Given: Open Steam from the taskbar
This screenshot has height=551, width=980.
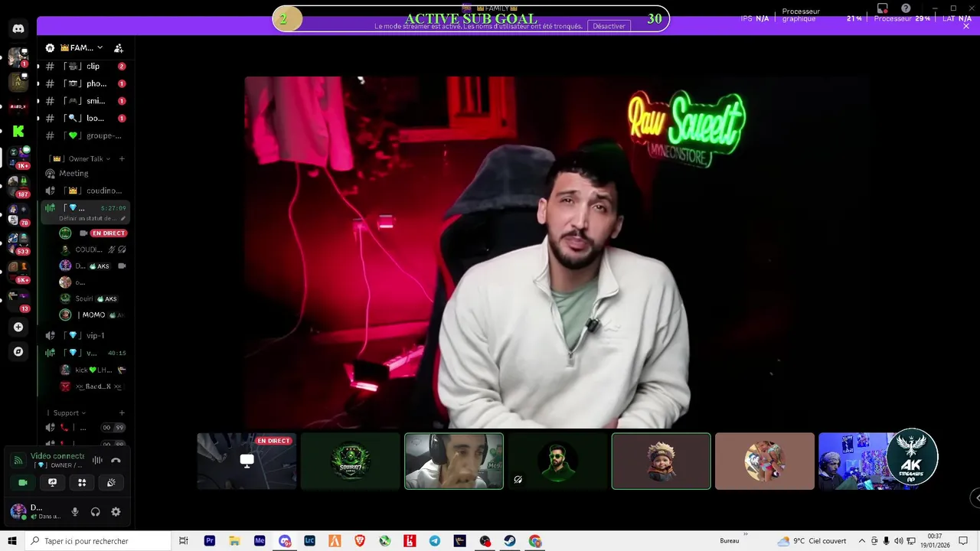Looking at the screenshot, I should [x=510, y=541].
